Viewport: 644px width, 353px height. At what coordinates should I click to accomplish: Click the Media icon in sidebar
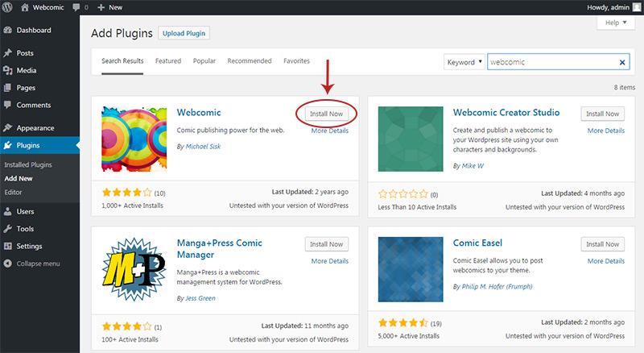tap(7, 70)
